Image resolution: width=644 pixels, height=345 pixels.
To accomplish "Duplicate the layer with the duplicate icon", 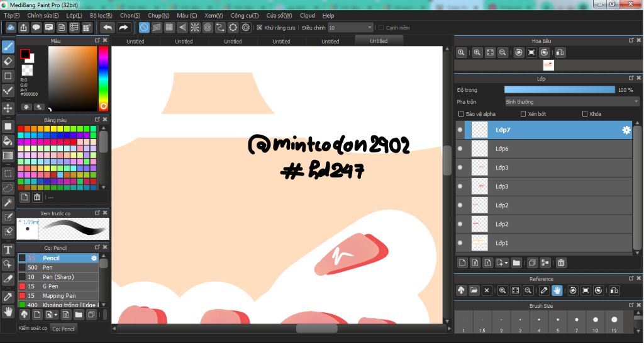I will coord(532,263).
